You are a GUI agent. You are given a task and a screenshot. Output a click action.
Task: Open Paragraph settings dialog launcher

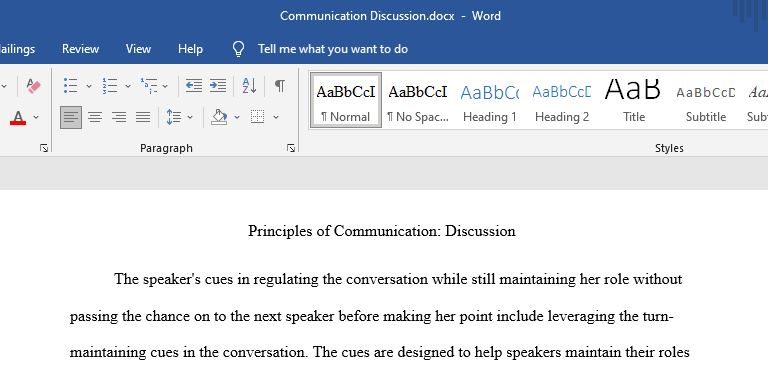click(x=291, y=148)
